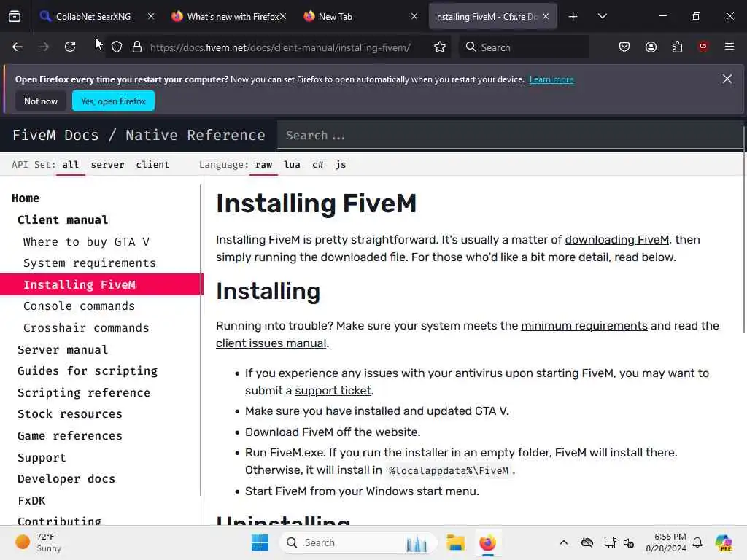The width and height of the screenshot is (747, 560).
Task: Select raw language option
Action: [263, 164]
